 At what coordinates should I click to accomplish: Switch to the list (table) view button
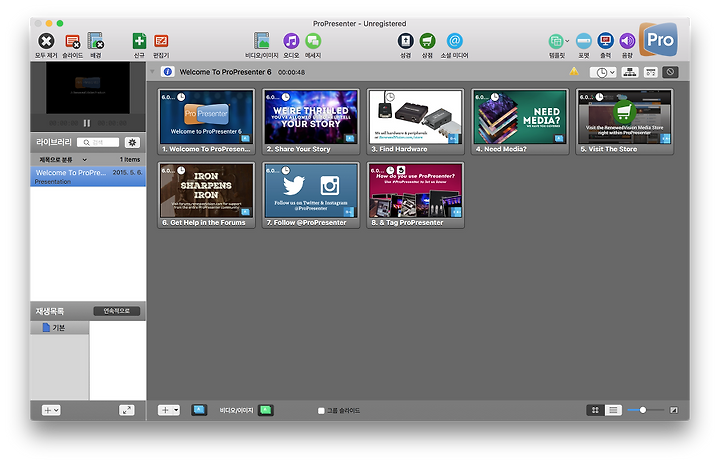pos(613,410)
